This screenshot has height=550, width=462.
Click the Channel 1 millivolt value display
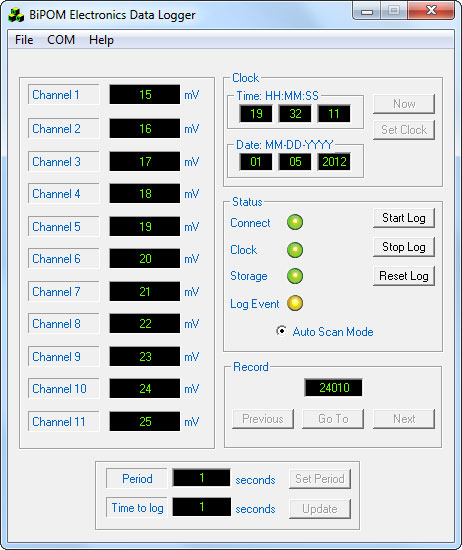[145, 94]
